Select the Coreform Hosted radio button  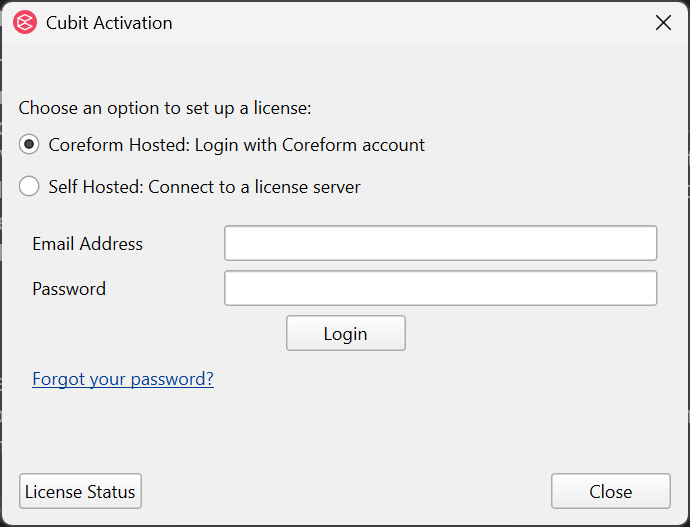(29, 144)
